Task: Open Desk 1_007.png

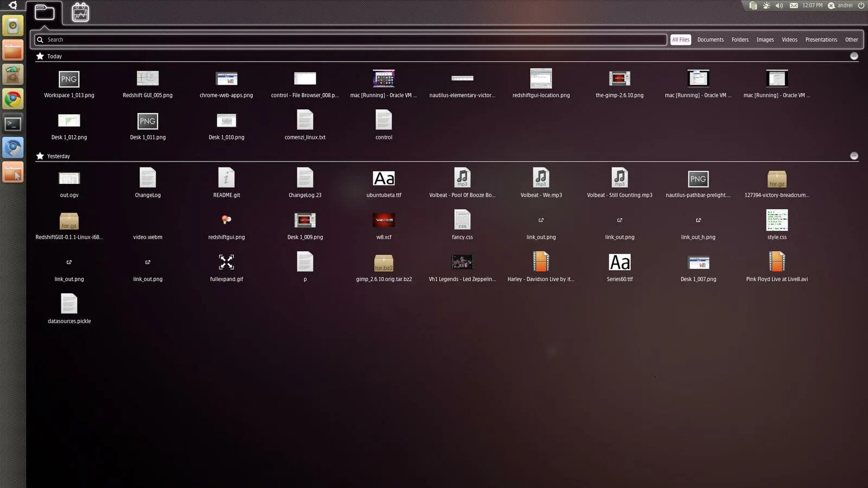Action: [698, 268]
